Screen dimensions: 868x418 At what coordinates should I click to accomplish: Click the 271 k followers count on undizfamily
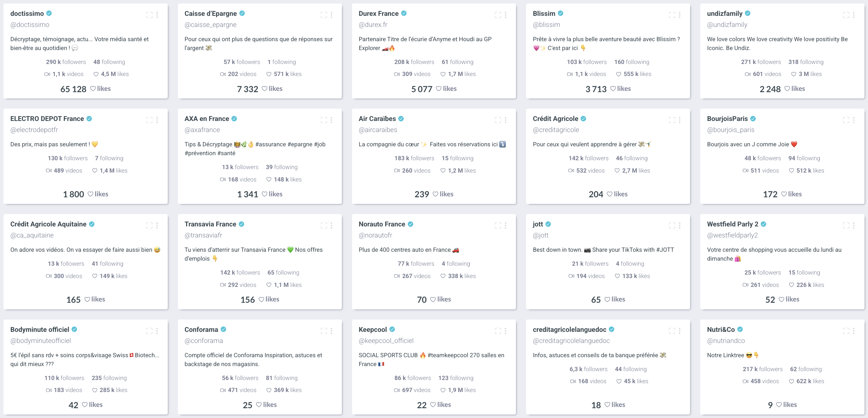click(x=761, y=62)
